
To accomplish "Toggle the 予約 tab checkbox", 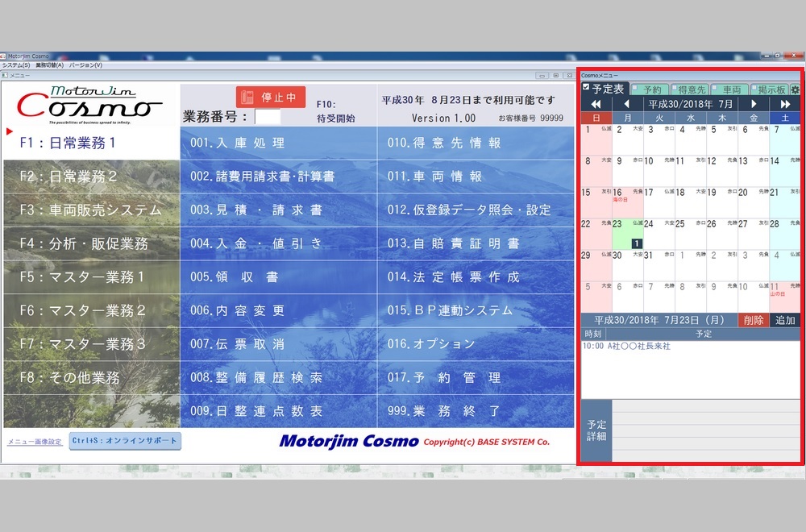I will click(635, 89).
